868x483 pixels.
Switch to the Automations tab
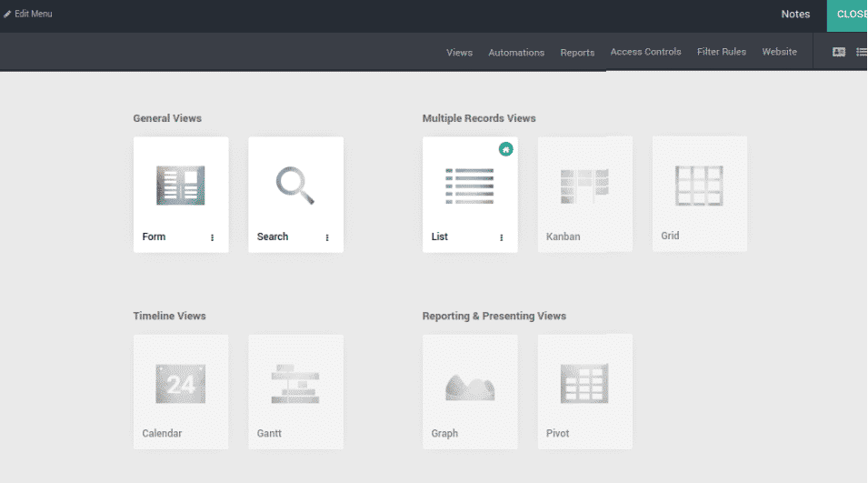[x=516, y=53]
